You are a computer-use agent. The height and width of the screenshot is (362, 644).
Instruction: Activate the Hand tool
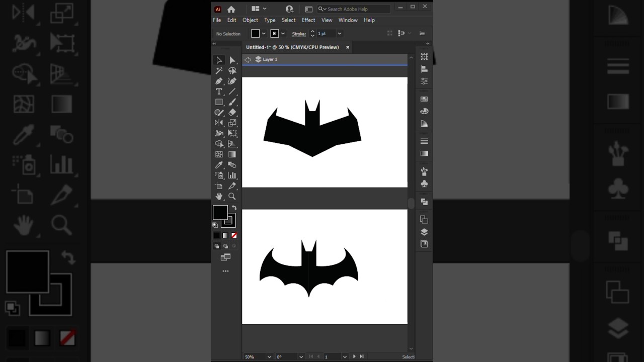[x=219, y=197]
